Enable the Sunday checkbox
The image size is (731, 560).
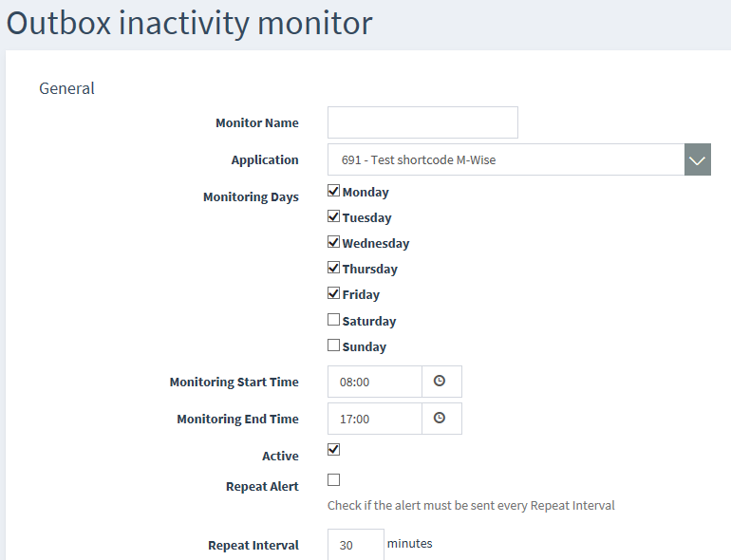coord(333,345)
